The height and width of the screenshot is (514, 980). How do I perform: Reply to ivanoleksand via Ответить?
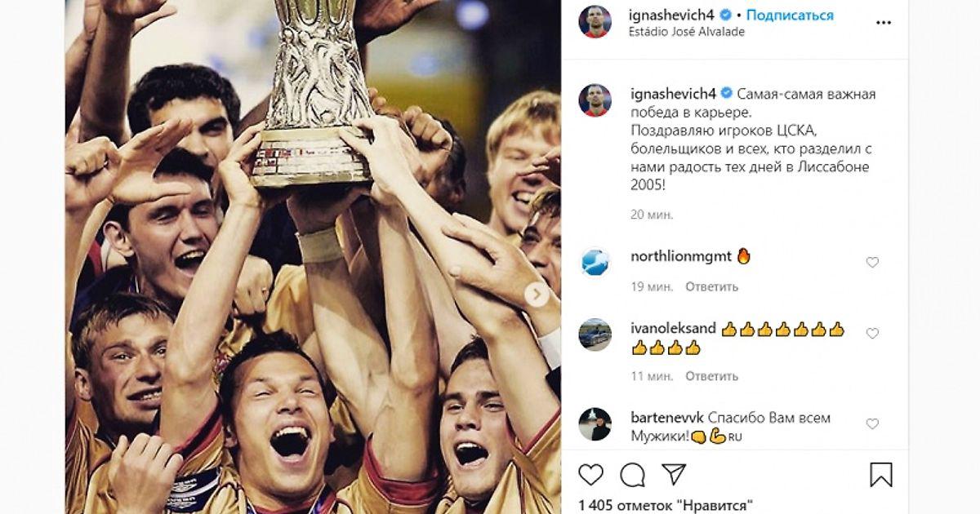click(x=711, y=376)
